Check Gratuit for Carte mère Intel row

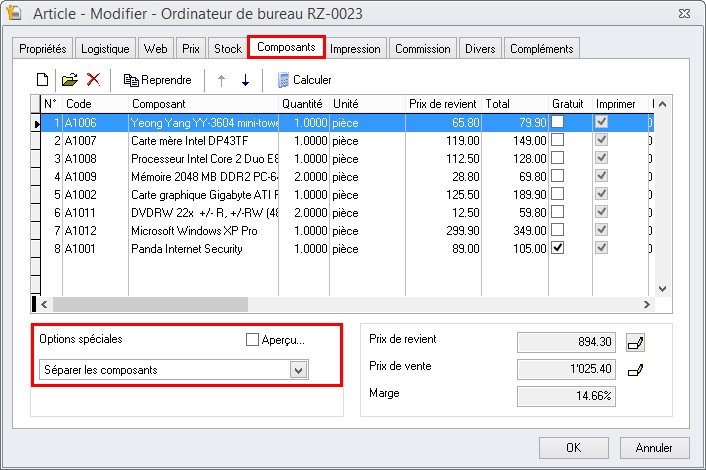coord(558,140)
